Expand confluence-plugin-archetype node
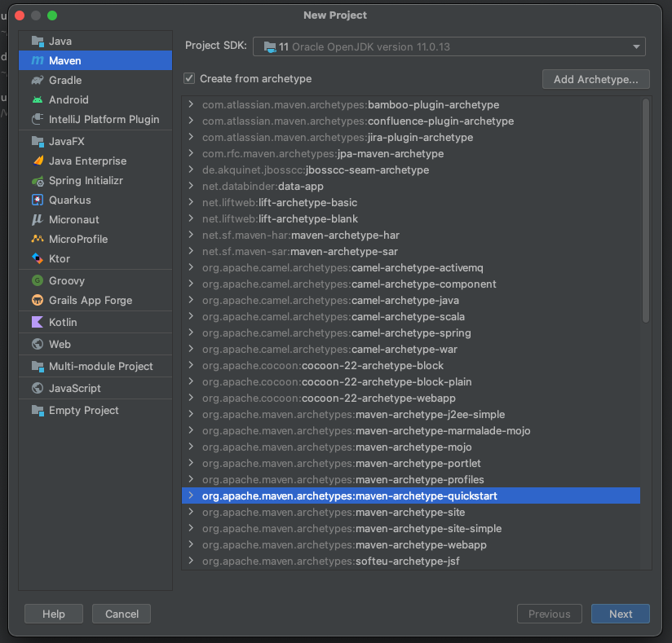 click(x=191, y=121)
